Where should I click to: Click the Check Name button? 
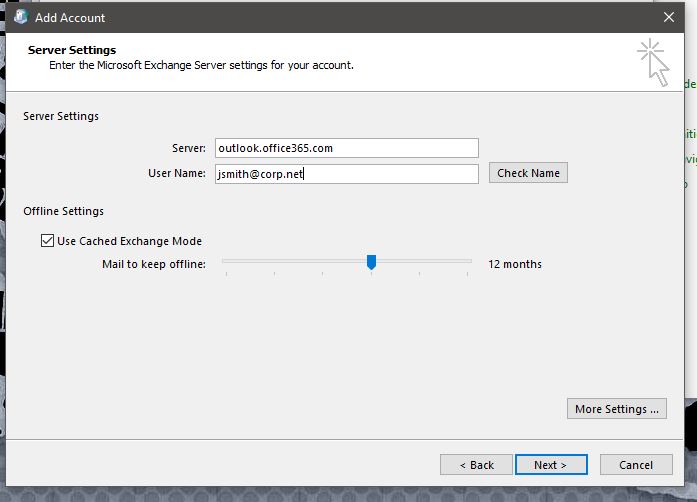[528, 173]
